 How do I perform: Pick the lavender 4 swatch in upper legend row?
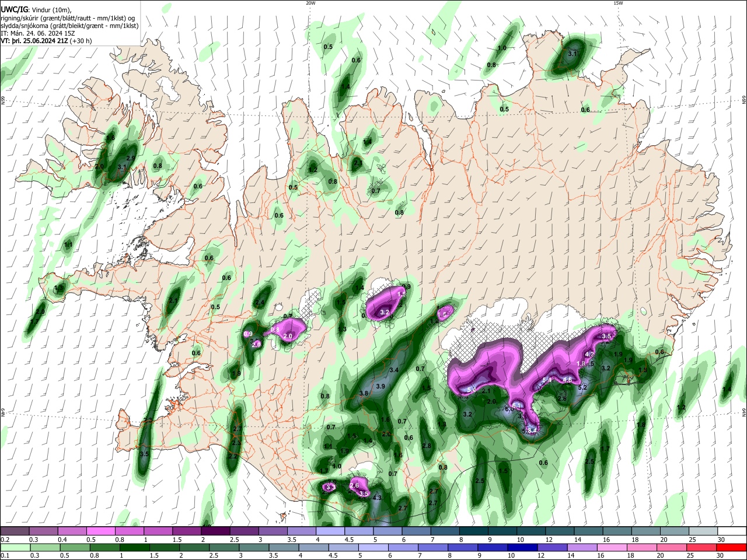coord(330,531)
